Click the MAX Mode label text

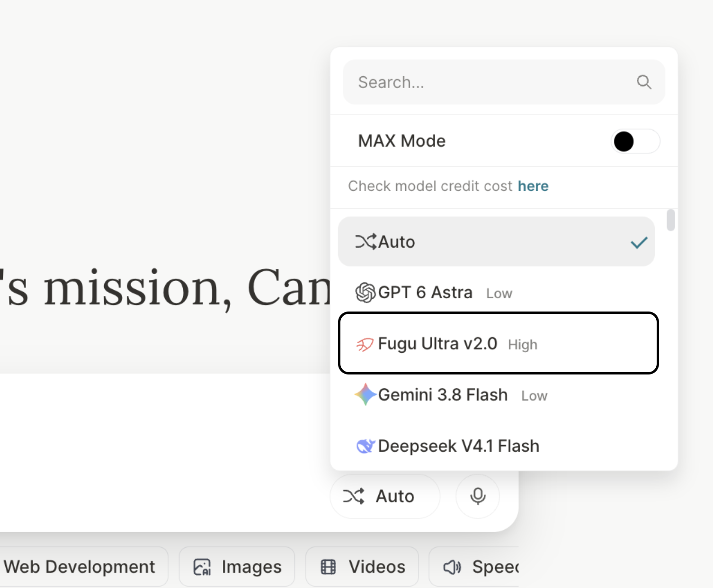click(402, 141)
